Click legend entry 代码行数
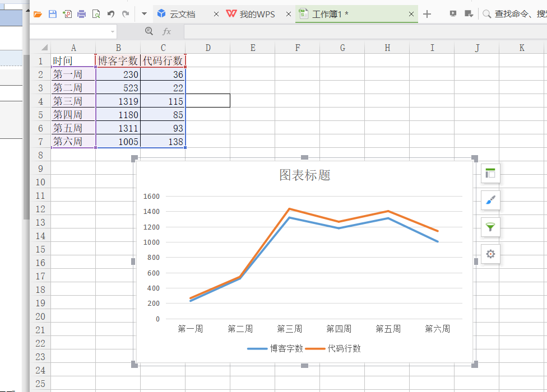 coord(333,348)
